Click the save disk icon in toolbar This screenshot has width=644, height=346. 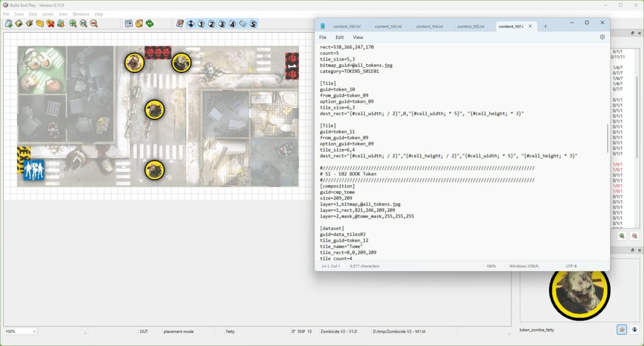[61, 24]
